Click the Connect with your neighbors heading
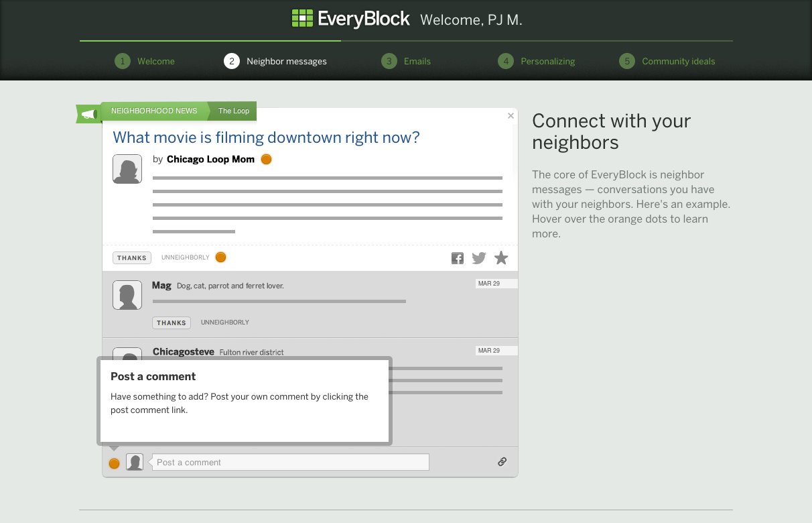 point(611,131)
